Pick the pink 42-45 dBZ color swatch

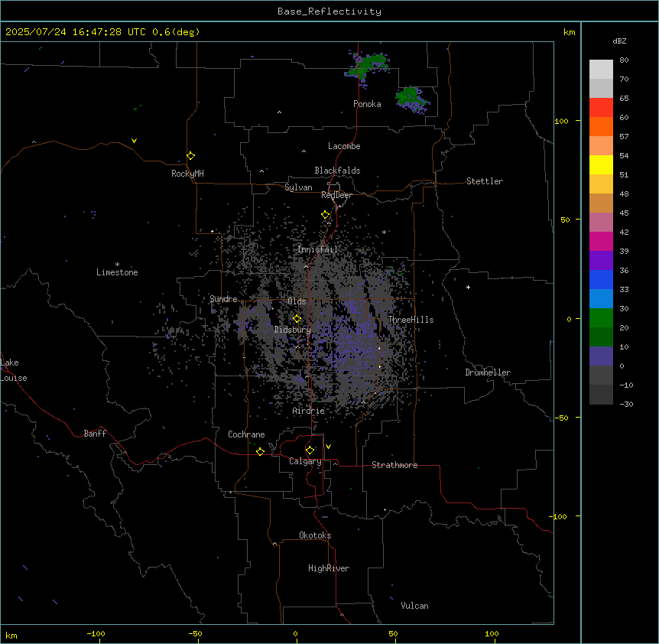click(601, 223)
